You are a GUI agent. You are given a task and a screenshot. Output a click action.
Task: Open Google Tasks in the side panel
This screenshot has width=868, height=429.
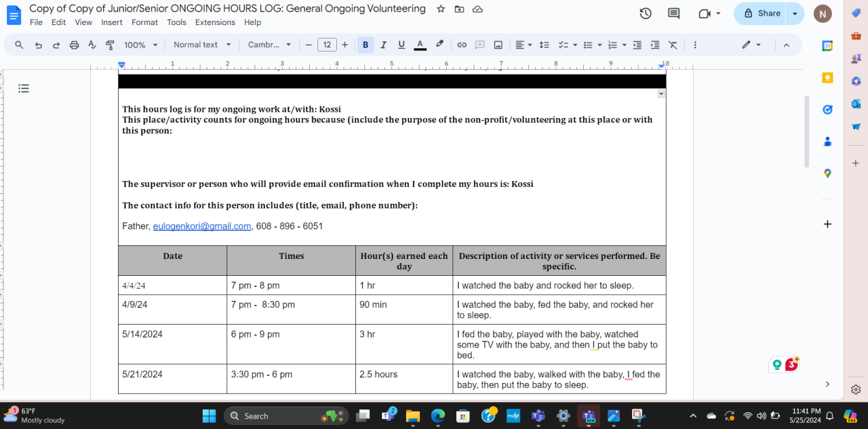click(x=827, y=110)
